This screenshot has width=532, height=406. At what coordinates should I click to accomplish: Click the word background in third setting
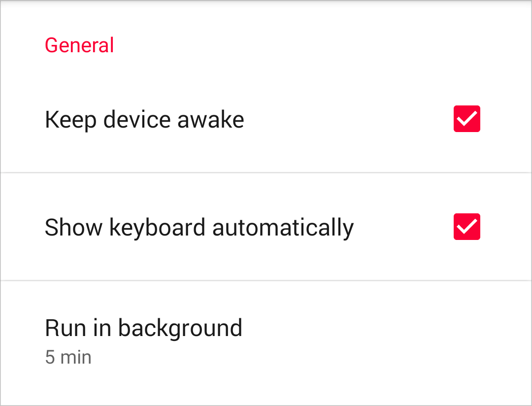tap(180, 328)
